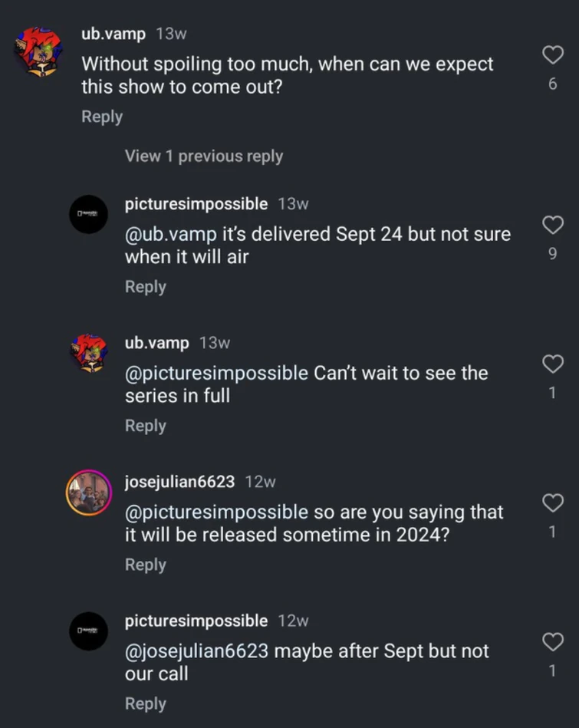Reply to the "Can't wait to see" comment
579x728 pixels.
[x=145, y=425]
